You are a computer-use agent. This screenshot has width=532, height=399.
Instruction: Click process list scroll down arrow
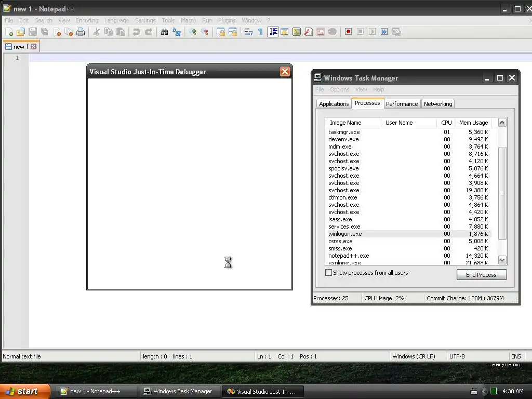pos(502,260)
